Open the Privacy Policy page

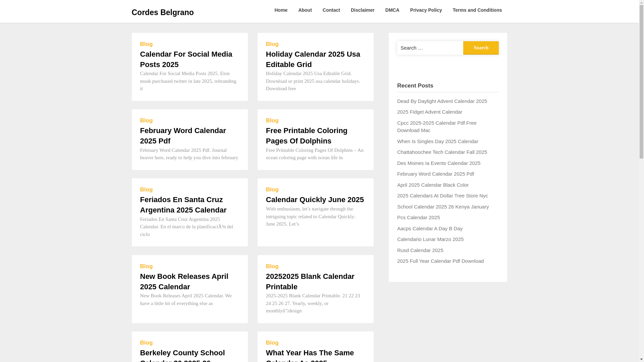pos(426,10)
